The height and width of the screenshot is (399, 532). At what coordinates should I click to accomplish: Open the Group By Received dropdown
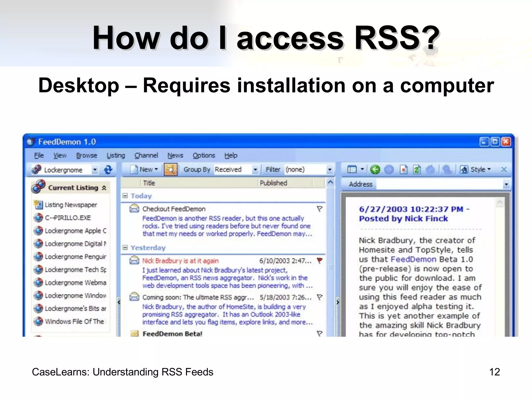pyautogui.click(x=255, y=170)
